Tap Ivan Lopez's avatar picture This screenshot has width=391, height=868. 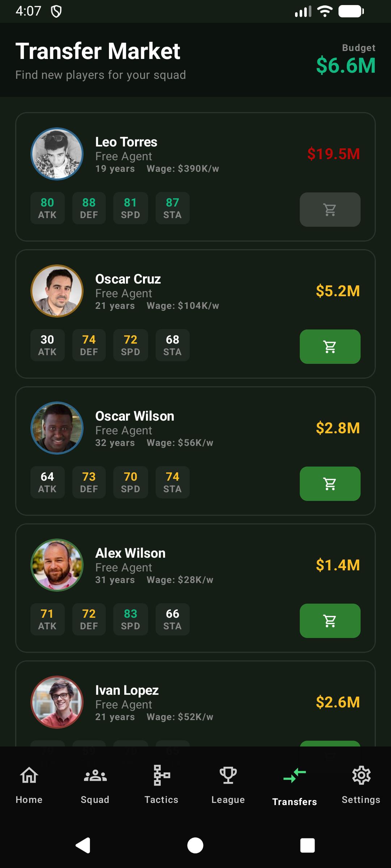(57, 702)
